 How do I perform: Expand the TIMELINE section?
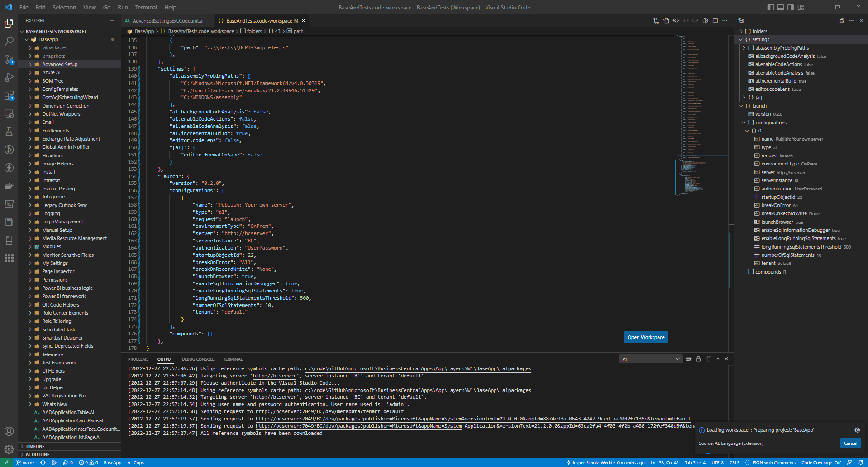tap(69, 446)
